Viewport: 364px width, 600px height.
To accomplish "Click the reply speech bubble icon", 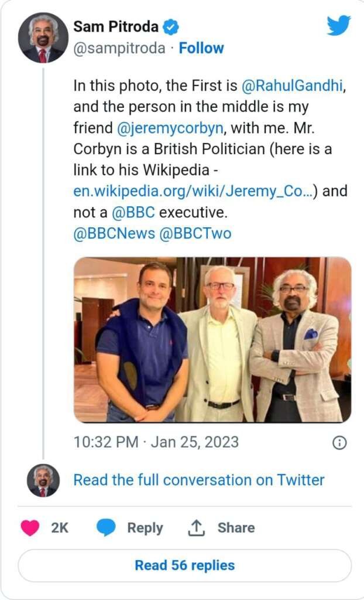I will point(106,527).
